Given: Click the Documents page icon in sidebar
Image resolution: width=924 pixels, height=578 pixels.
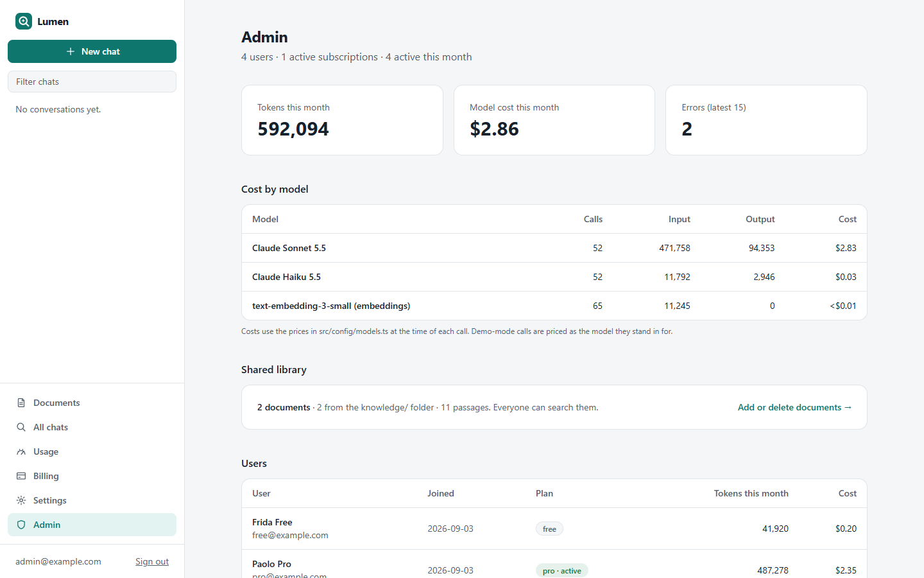Looking at the screenshot, I should (21, 403).
